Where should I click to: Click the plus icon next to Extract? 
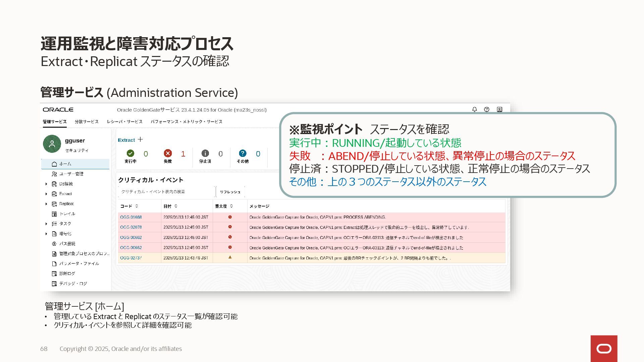[140, 139]
